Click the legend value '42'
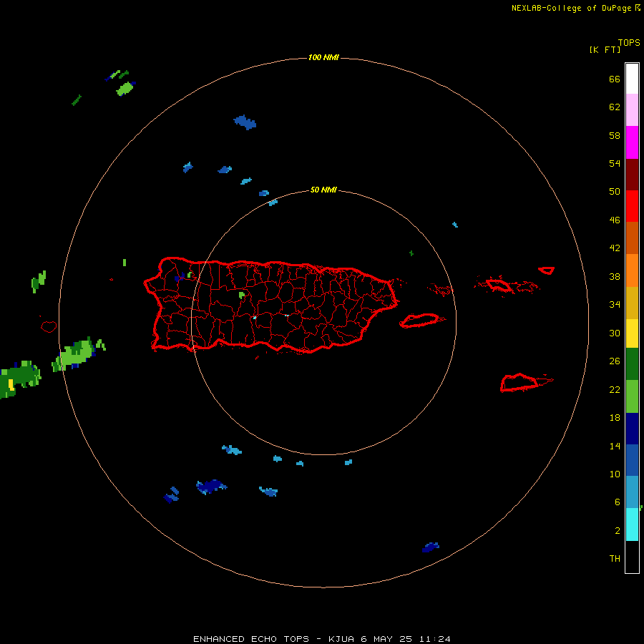 [615, 248]
